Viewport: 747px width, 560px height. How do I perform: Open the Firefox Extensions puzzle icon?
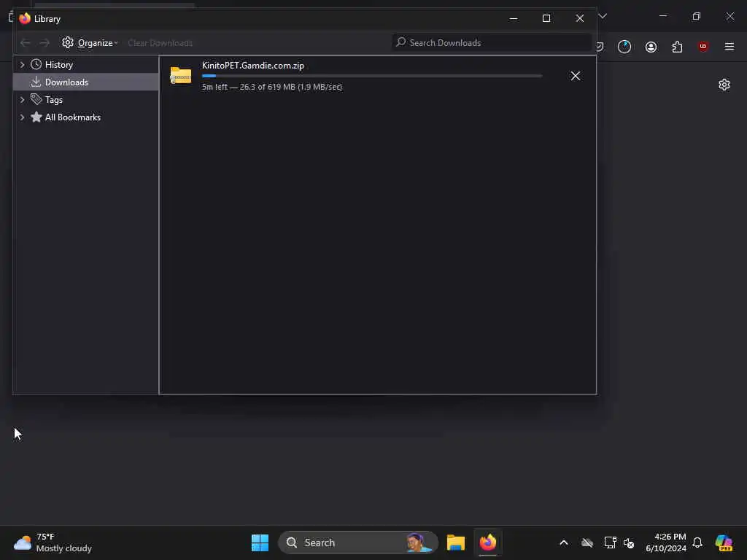pos(677,47)
